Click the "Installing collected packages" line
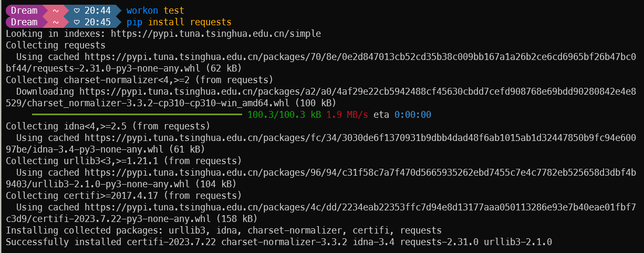This screenshot has height=253, width=644. 223,230
